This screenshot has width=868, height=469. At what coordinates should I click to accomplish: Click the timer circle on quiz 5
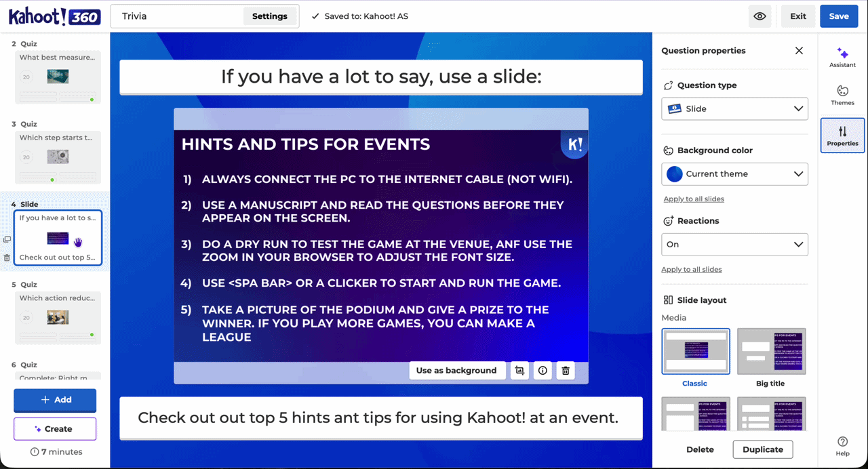coord(26,317)
